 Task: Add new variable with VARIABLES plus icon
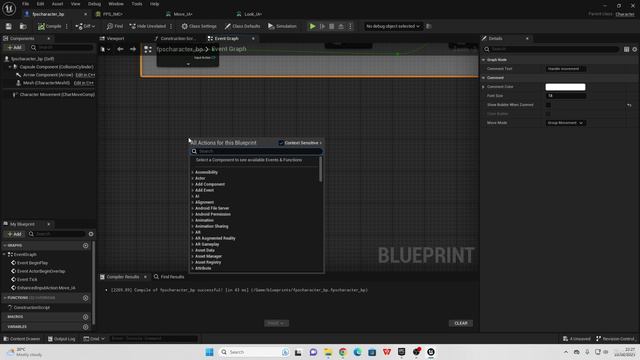tap(85, 327)
